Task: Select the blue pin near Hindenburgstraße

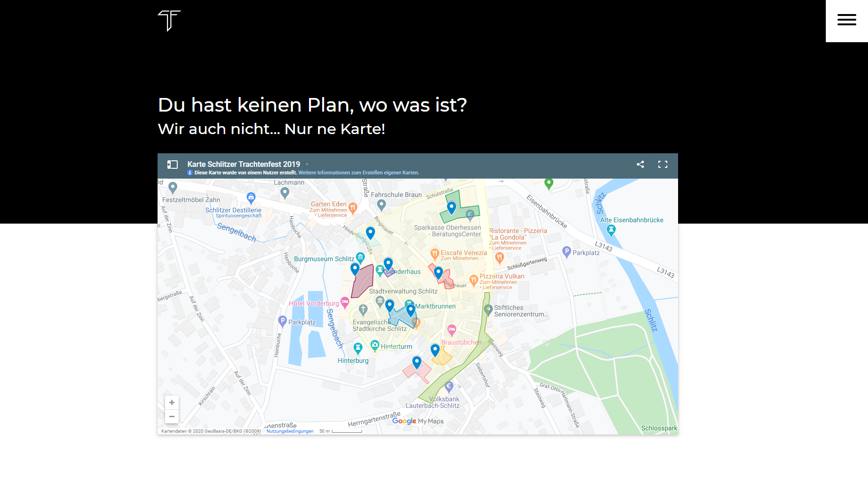Action: point(370,233)
